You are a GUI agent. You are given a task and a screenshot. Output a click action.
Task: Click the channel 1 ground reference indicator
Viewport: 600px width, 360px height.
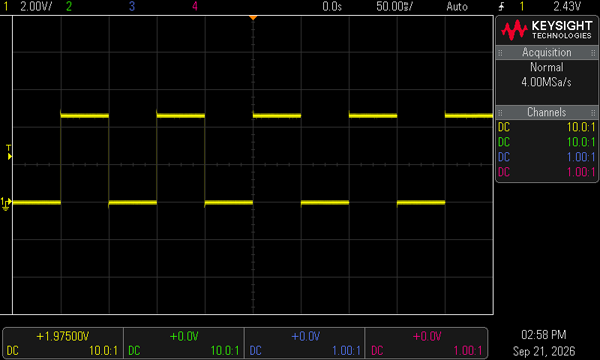pos(6,204)
